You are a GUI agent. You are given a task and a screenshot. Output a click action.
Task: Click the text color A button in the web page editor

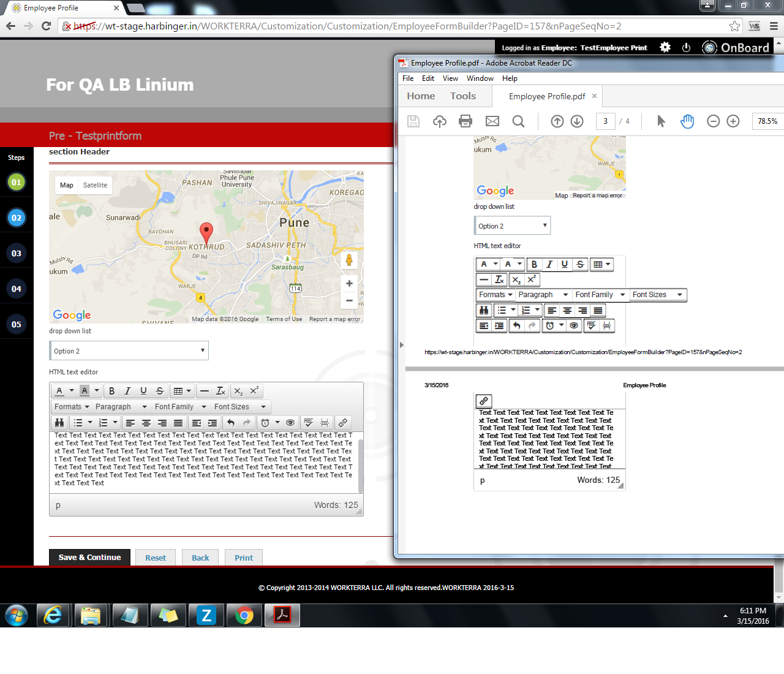[x=59, y=391]
